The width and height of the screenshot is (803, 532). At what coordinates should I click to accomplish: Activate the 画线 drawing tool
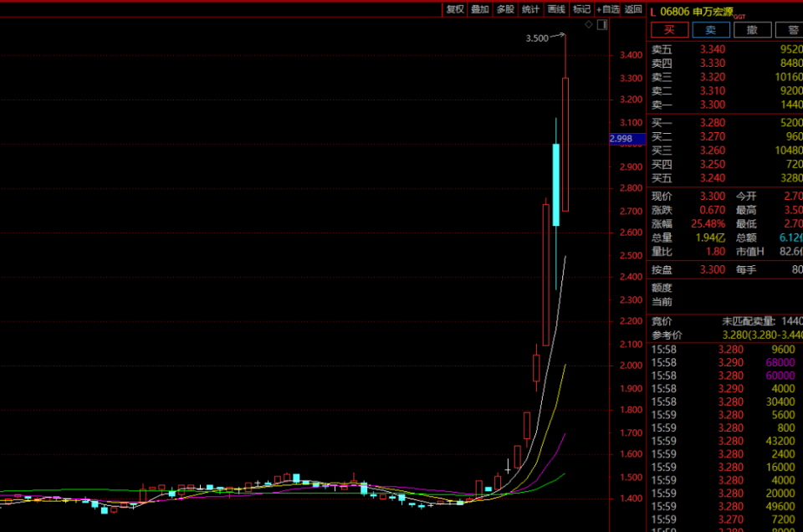click(x=556, y=9)
